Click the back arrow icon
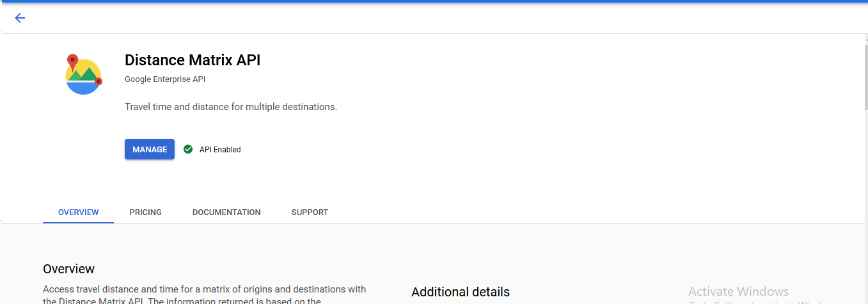 pos(20,18)
